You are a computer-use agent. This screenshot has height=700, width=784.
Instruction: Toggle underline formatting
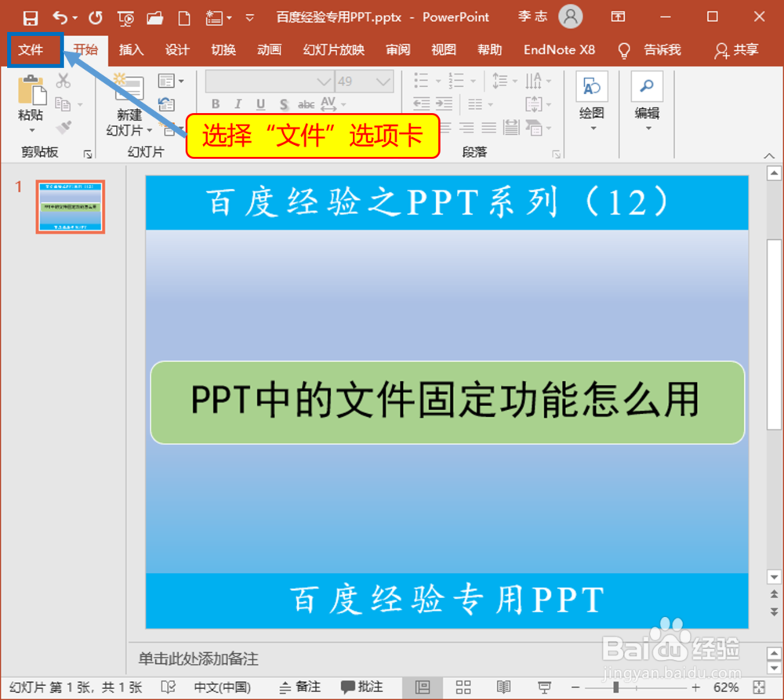click(x=260, y=103)
